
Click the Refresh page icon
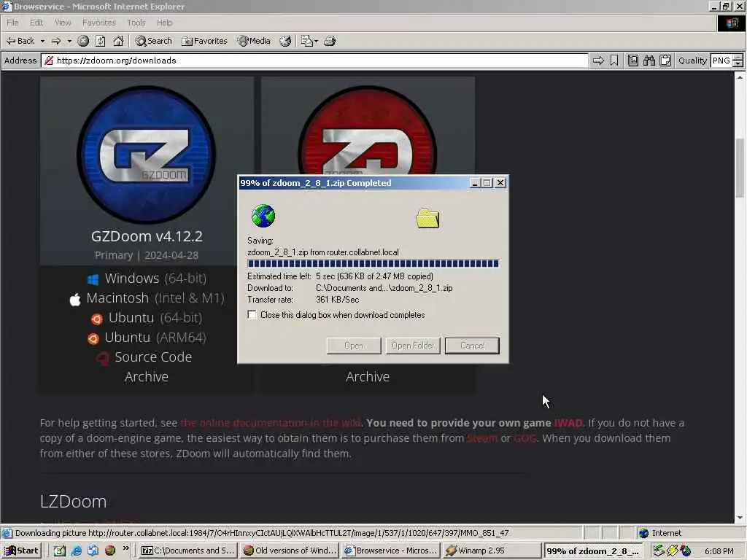click(x=101, y=41)
